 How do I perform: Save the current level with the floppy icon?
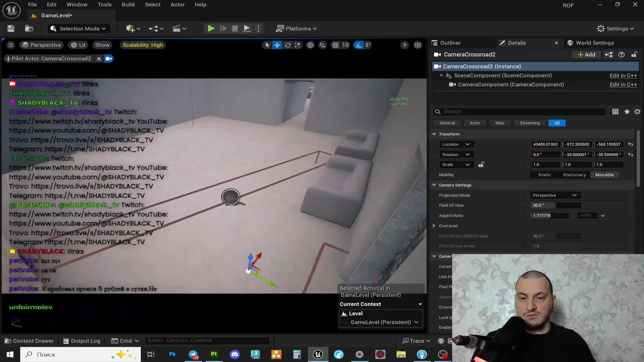(x=11, y=29)
